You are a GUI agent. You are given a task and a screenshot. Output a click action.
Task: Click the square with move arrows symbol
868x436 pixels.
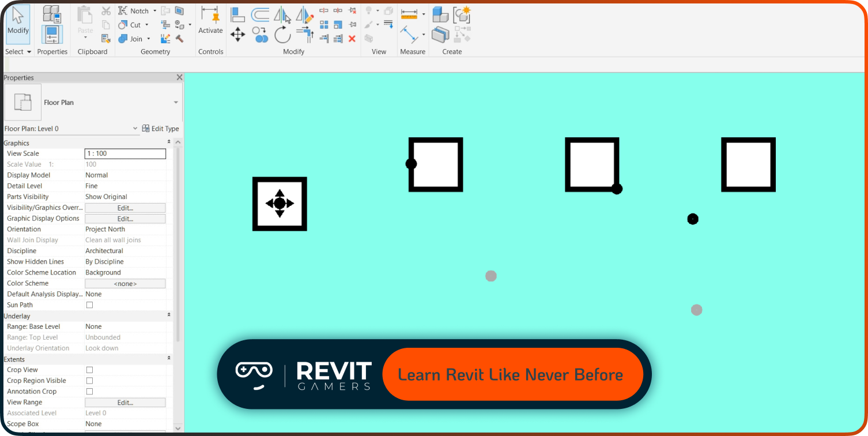(x=280, y=204)
